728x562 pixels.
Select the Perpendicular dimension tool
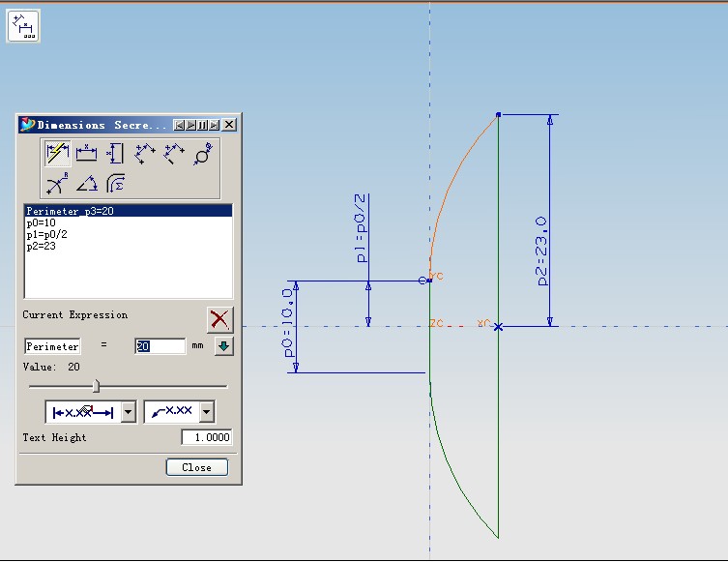(x=174, y=153)
